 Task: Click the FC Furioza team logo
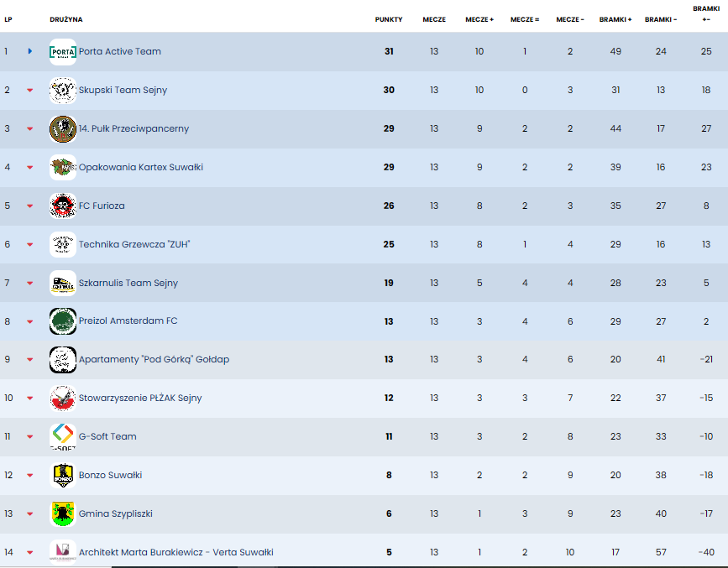coord(63,206)
